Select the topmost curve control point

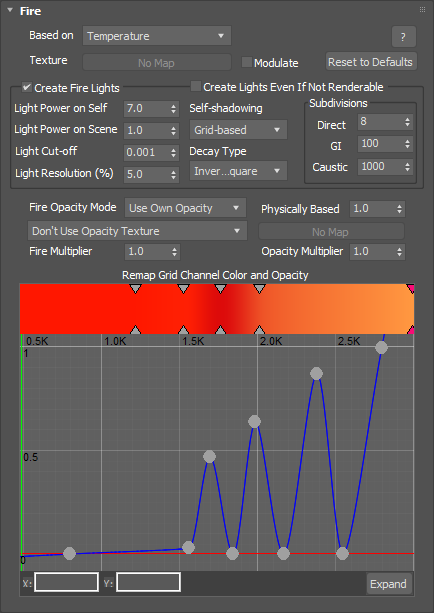click(x=381, y=347)
